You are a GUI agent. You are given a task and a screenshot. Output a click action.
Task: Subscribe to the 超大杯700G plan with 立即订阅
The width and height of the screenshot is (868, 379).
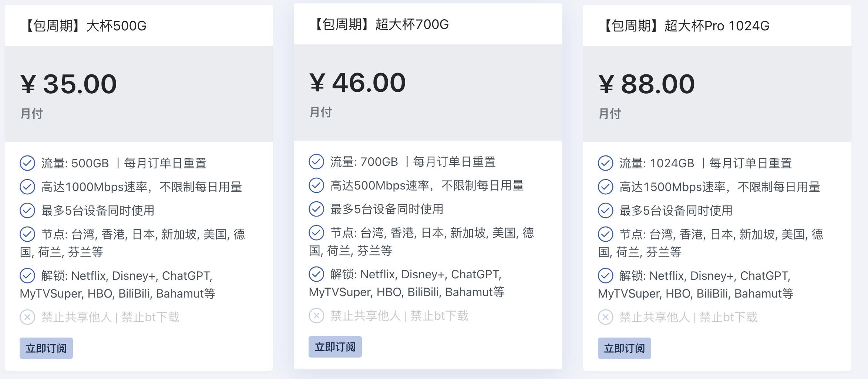[335, 347]
